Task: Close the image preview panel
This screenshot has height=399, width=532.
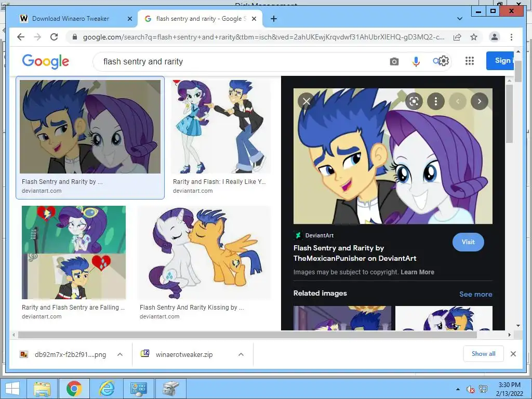Action: [x=307, y=101]
